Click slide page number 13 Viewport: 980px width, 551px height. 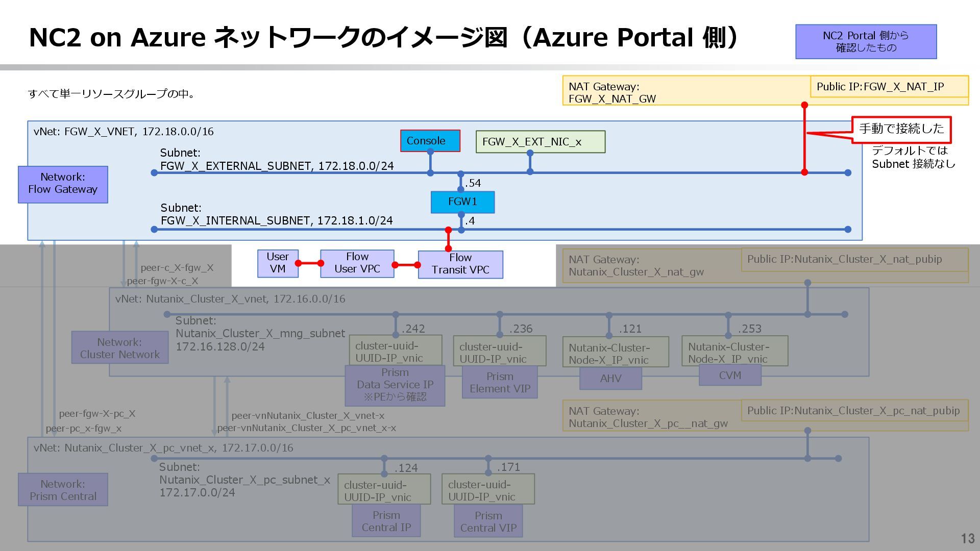pyautogui.click(x=967, y=539)
